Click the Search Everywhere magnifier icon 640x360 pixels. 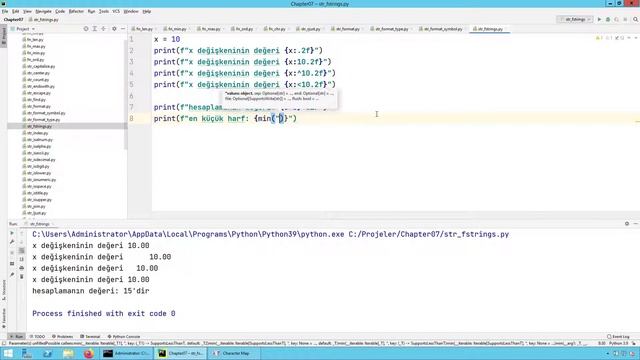636,20
